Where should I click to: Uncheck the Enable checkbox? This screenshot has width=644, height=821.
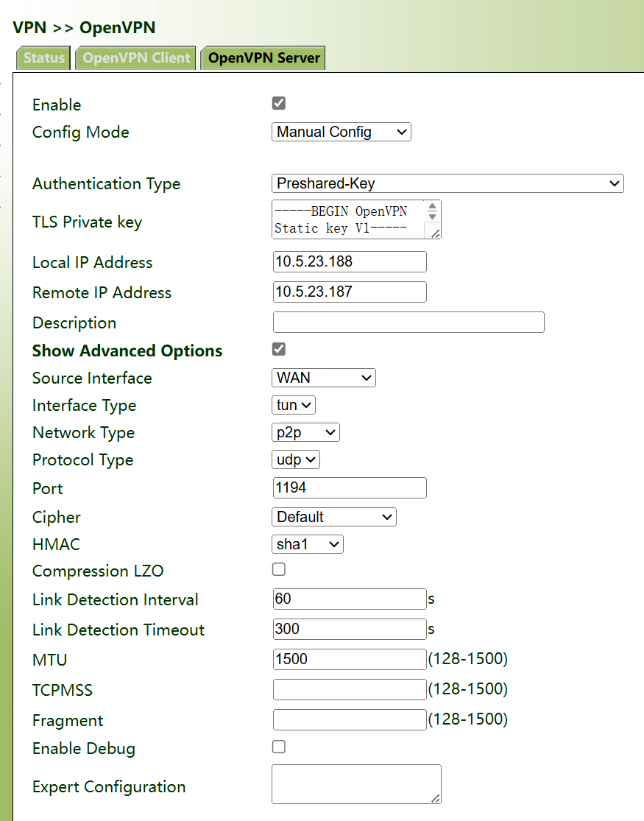click(279, 103)
